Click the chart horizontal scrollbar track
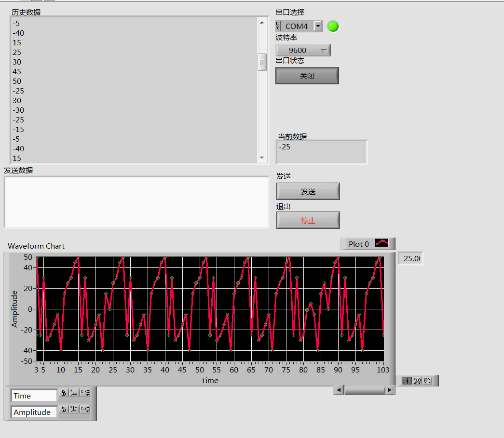Viewport: 504px width, 438px height. (365, 390)
